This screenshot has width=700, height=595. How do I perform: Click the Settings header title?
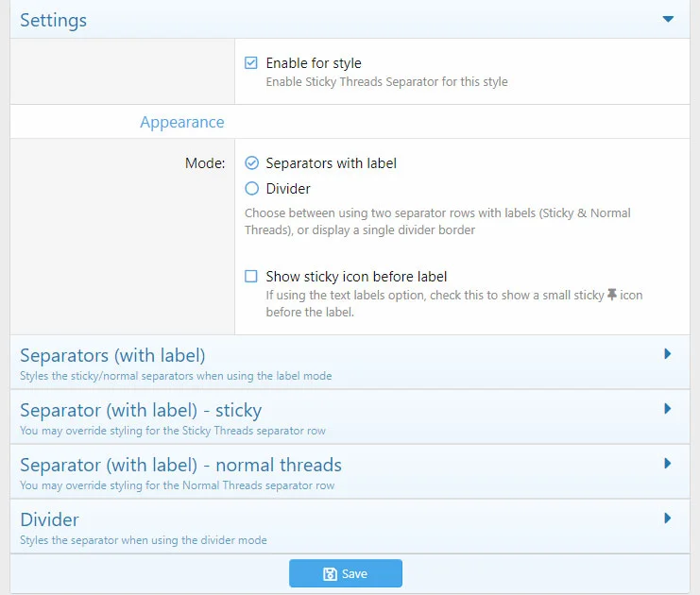click(x=53, y=20)
